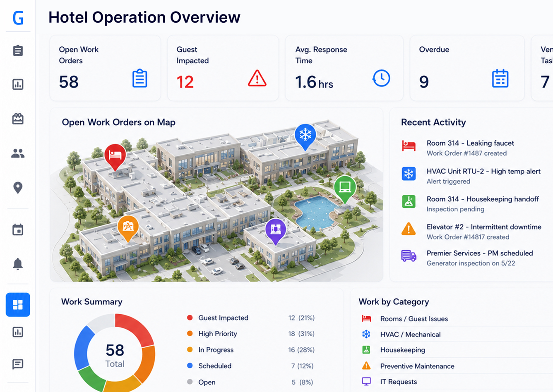Screen dimensions: 553x392
Task: Select the blue snowflake map pin
Action: click(x=305, y=136)
